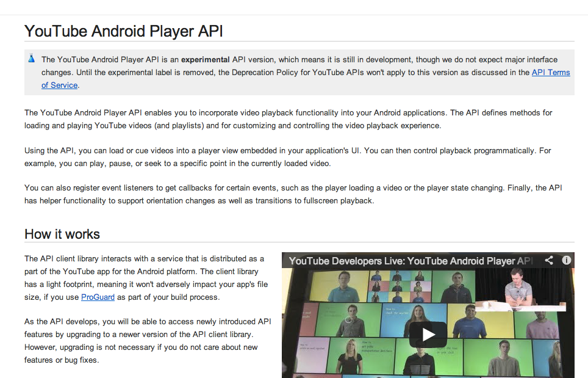This screenshot has width=588, height=378.
Task: Follow the ProGuard link
Action: click(98, 297)
